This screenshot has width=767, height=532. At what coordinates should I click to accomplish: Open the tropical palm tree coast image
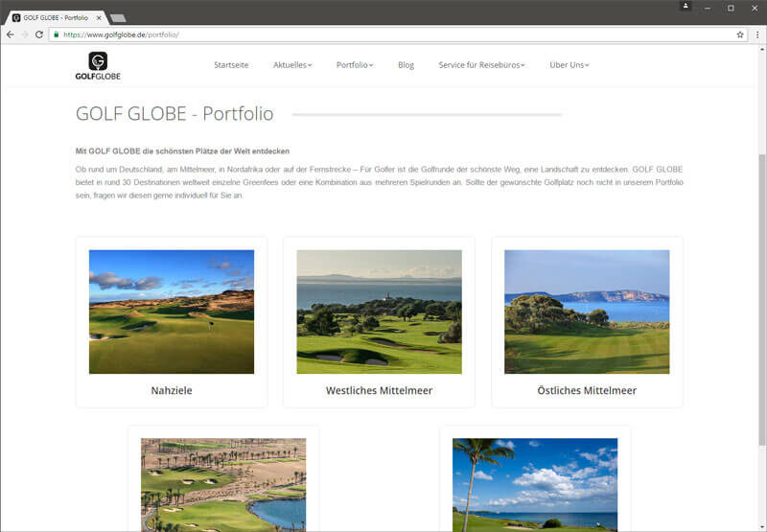(x=535, y=485)
